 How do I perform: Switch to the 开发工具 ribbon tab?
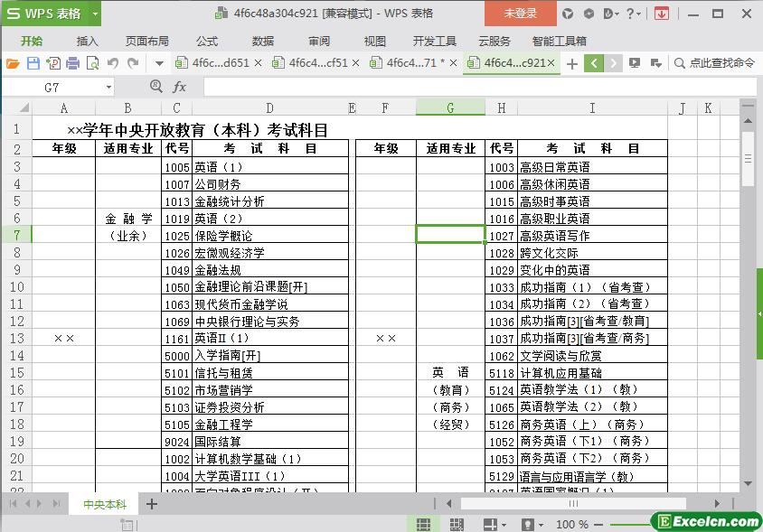435,42
